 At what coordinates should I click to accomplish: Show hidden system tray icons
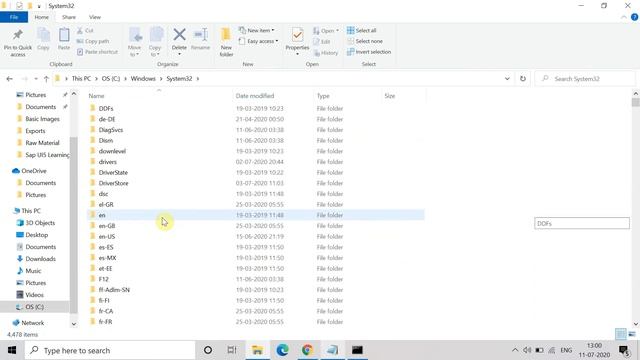[515, 350]
